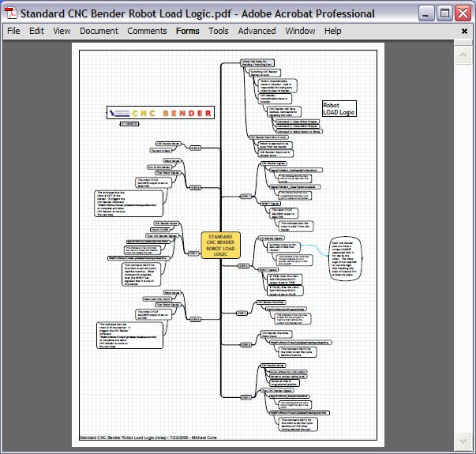The height and width of the screenshot is (454, 476).
Task: Open the File menu
Action: (13, 31)
